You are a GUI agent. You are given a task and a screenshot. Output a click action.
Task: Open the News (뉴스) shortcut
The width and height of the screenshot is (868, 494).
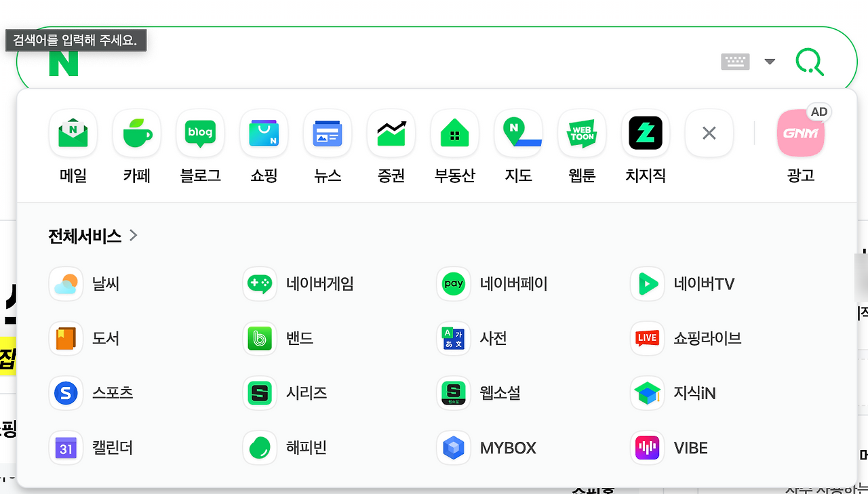click(x=328, y=147)
